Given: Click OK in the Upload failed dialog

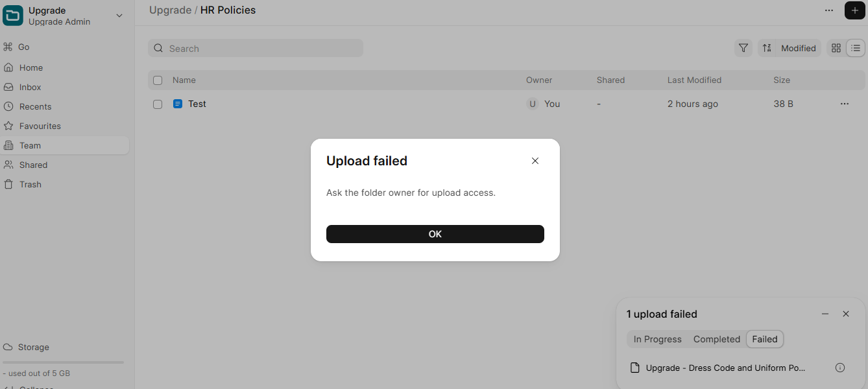Looking at the screenshot, I should pyautogui.click(x=435, y=234).
